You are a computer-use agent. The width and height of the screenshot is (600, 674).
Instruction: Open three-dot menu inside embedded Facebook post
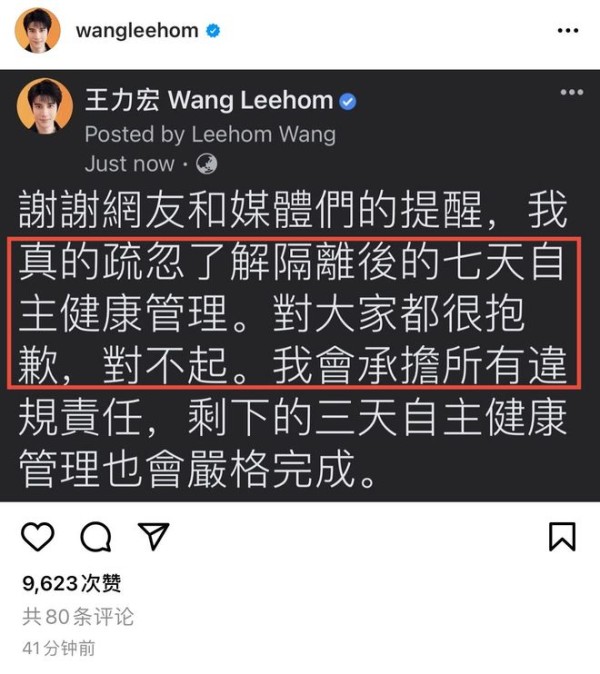(x=572, y=92)
